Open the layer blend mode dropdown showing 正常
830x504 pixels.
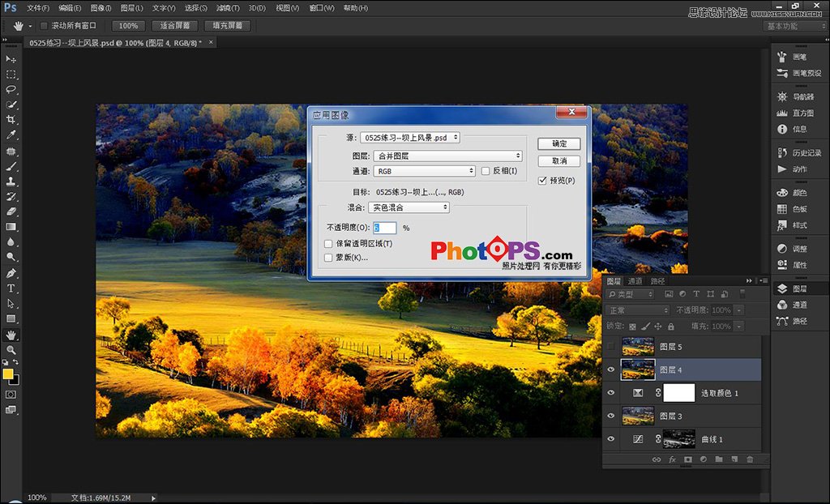click(638, 310)
